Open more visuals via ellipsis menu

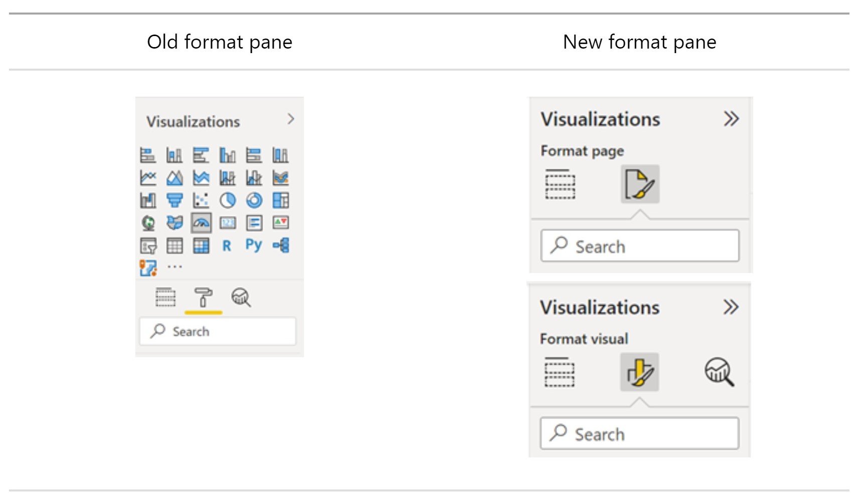(175, 266)
